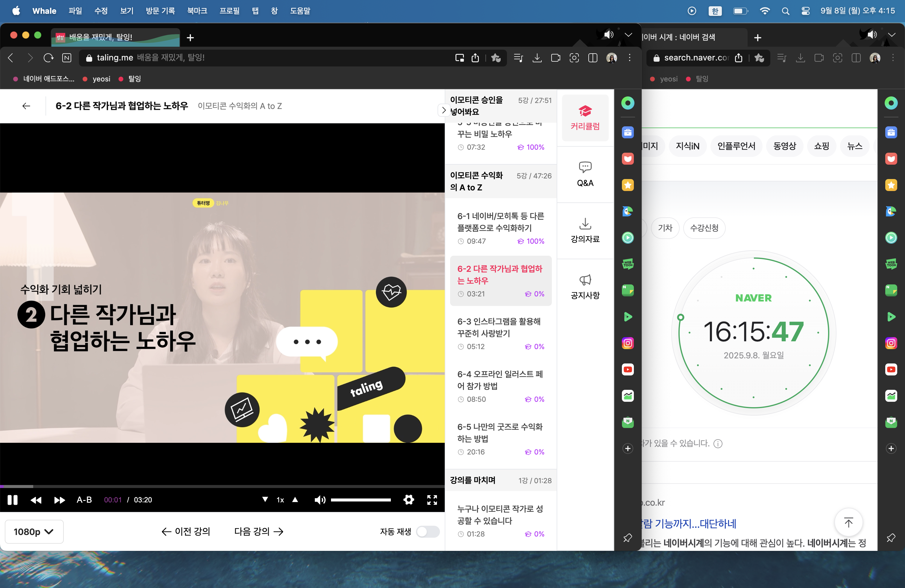Enter fullscreen video mode
Image resolution: width=905 pixels, height=588 pixels.
click(432, 500)
